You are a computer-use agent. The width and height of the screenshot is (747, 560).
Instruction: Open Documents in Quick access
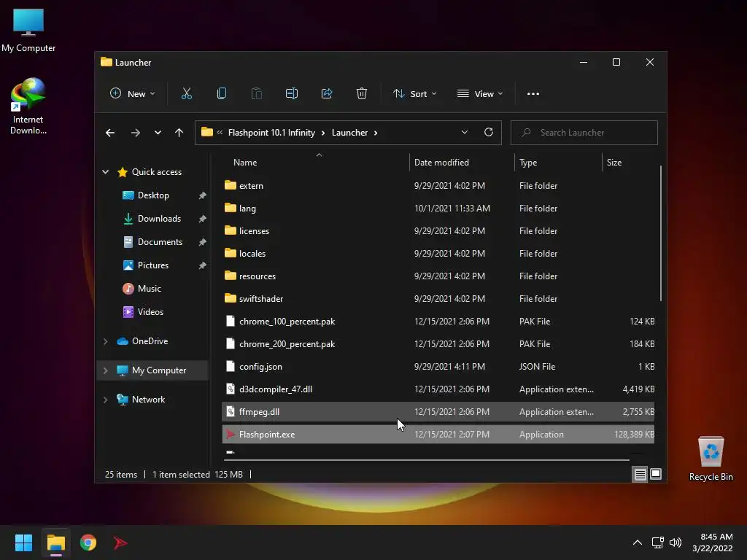[160, 242]
